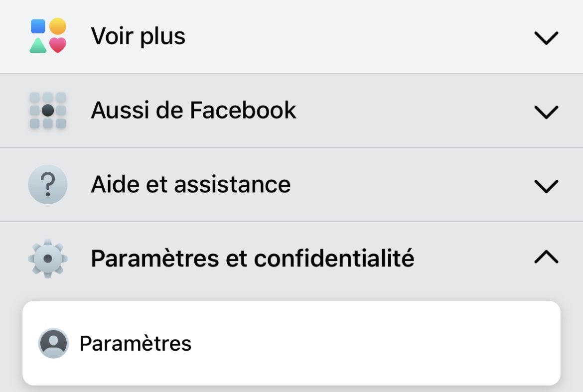Select the Voir plus label
Viewport: 583px width, 392px height.
[x=138, y=36]
